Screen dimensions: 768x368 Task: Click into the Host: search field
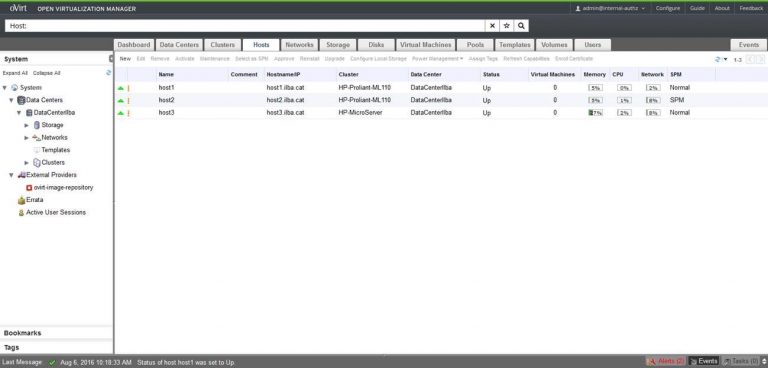click(245, 26)
